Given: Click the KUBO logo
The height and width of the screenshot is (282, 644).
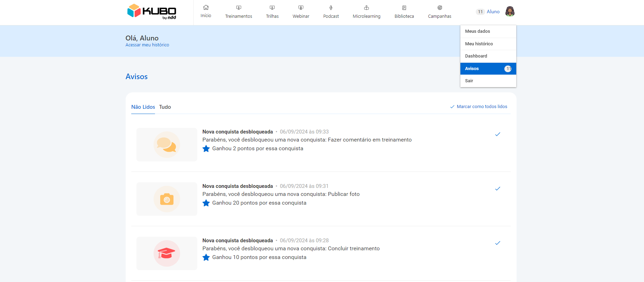Looking at the screenshot, I should pos(151,12).
